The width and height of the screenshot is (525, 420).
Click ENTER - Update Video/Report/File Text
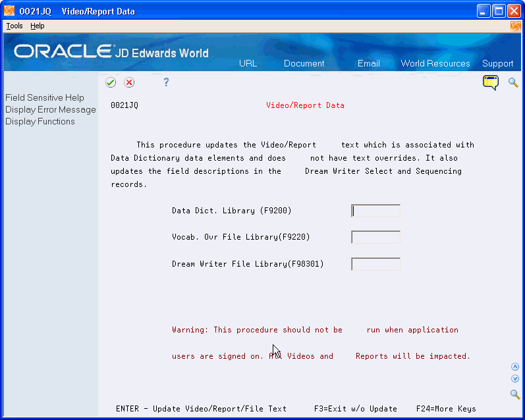201,409
